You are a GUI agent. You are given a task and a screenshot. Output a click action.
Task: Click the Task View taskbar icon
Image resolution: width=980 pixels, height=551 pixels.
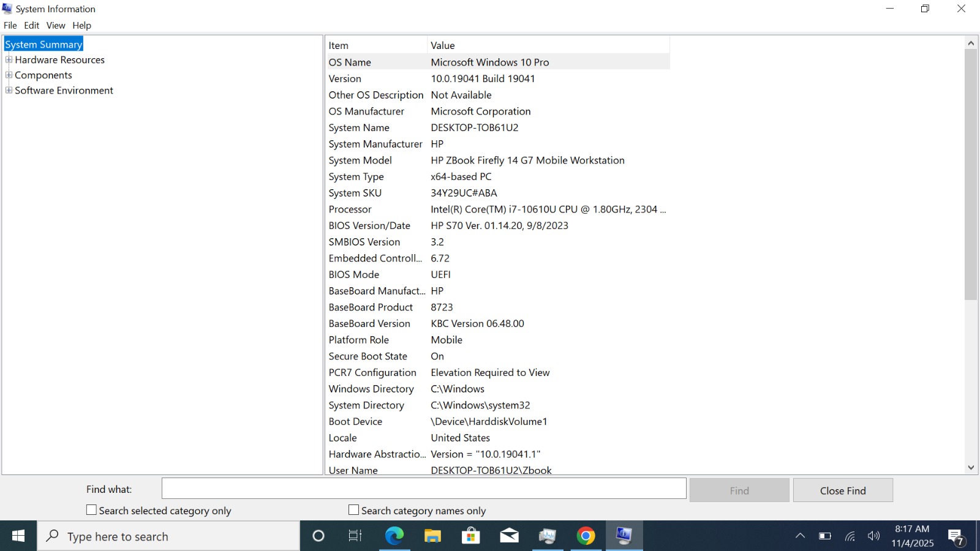coord(355,536)
